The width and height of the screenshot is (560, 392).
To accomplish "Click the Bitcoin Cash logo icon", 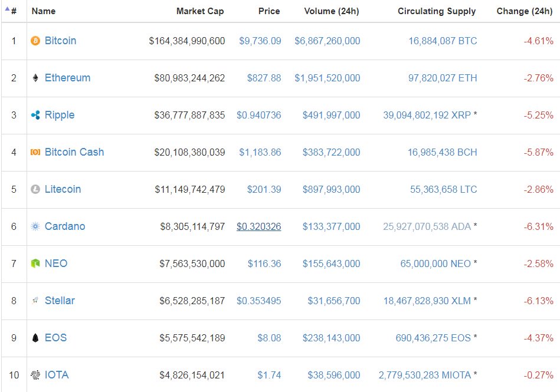I will point(35,152).
